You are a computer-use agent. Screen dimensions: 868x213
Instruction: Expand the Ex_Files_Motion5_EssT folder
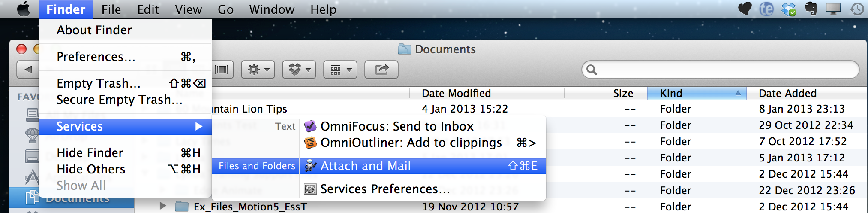tap(163, 206)
